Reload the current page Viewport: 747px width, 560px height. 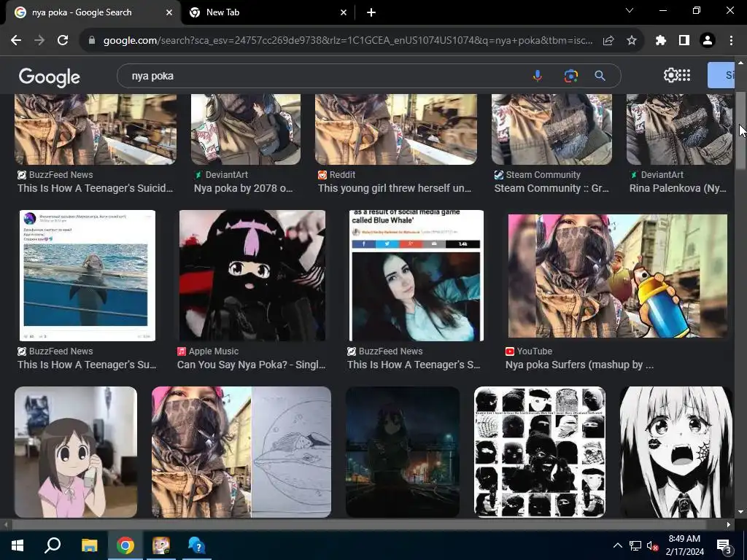(x=63, y=41)
